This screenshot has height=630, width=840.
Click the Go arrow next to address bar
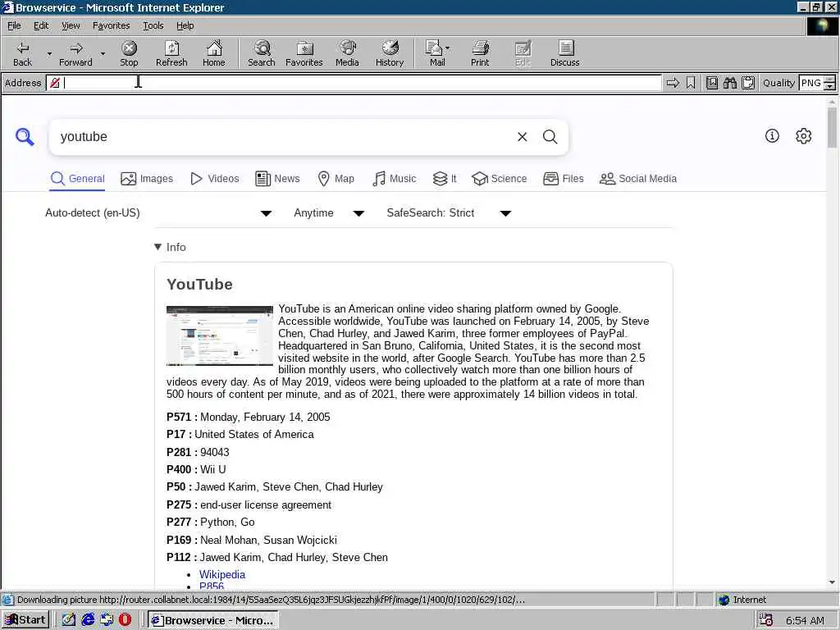673,83
